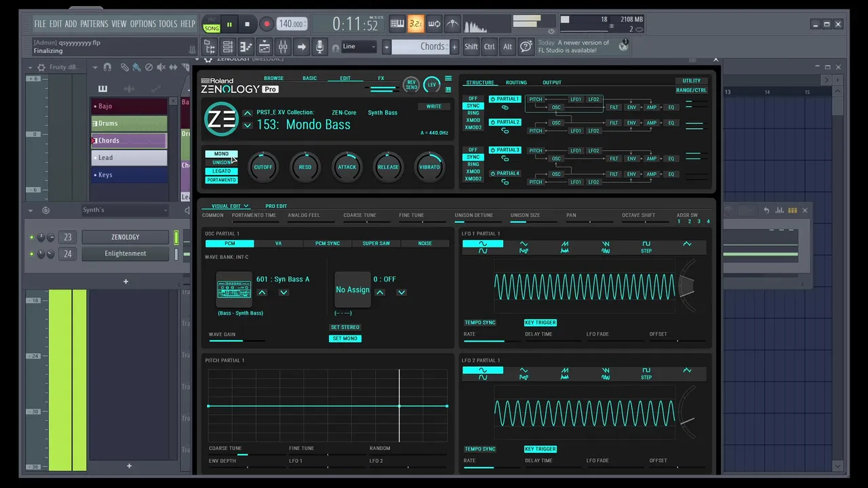Click the RANGE/CTRL button
Viewport: 868px width, 488px height.
click(x=692, y=90)
